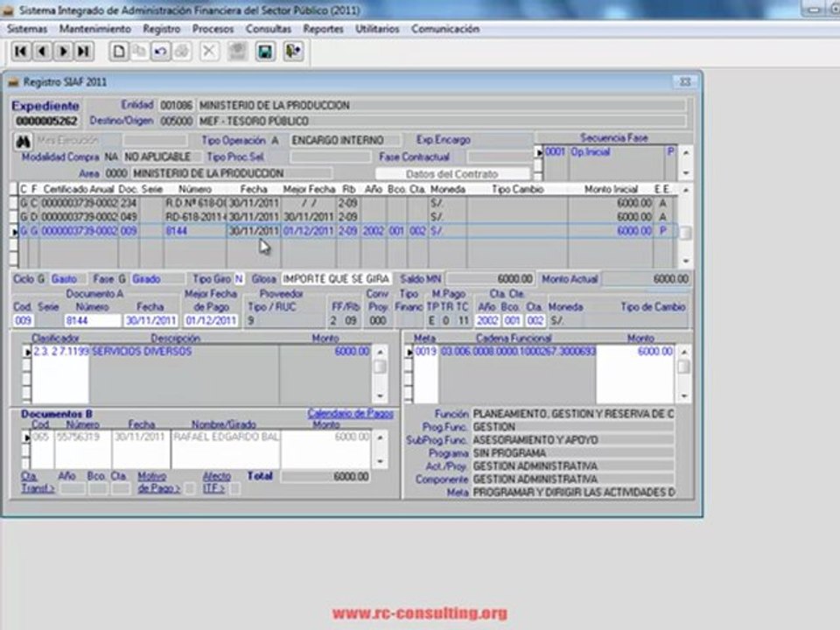Open the Sistemas menu

pyautogui.click(x=27, y=29)
